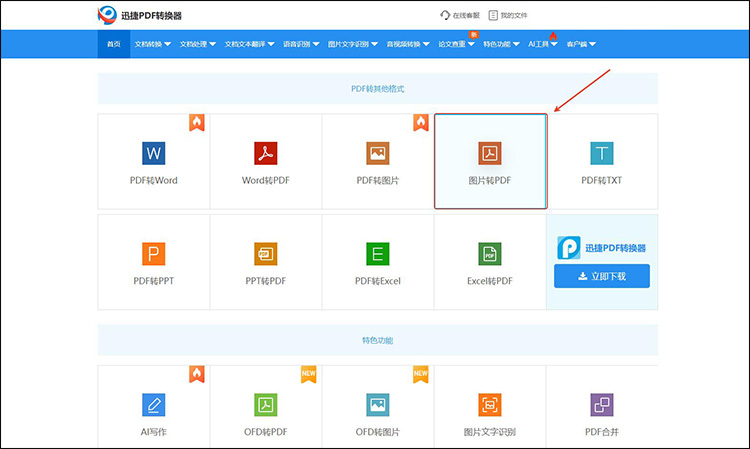Select the PDF转图片 tool icon
The width and height of the screenshot is (750, 449).
pyautogui.click(x=377, y=153)
